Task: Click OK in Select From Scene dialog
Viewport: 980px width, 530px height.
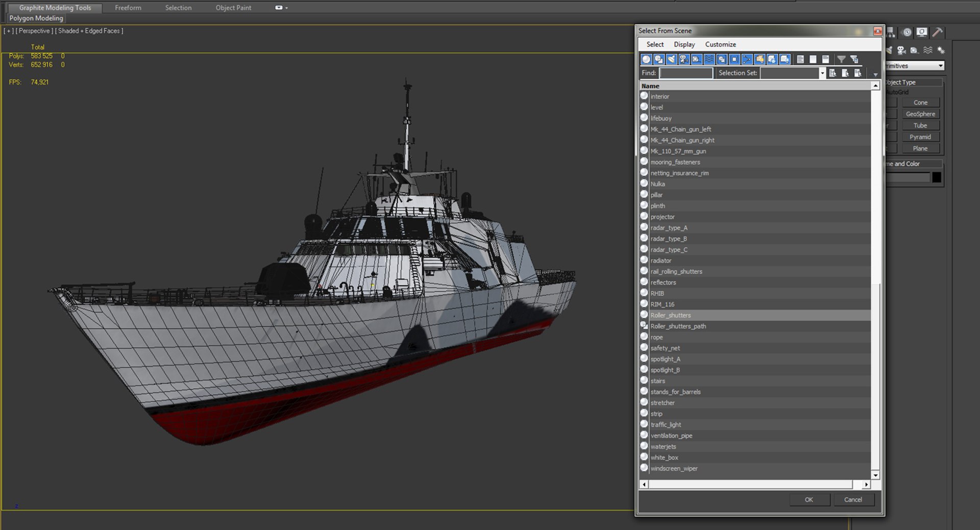Action: 809,500
